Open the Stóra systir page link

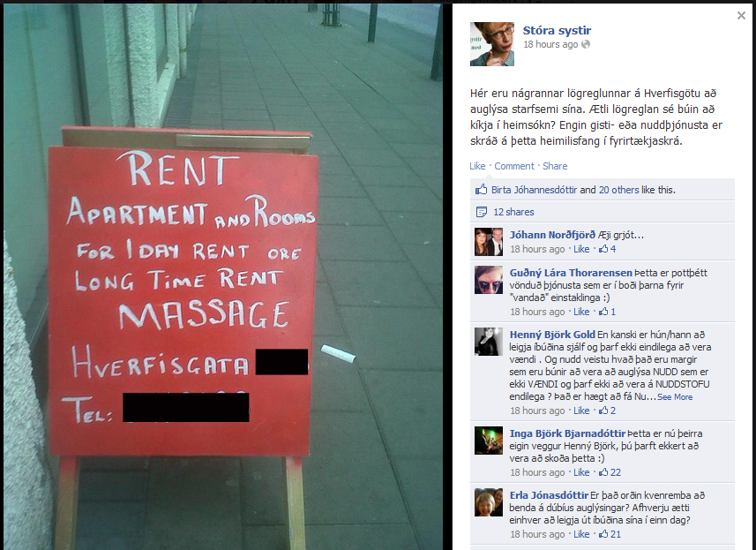(x=557, y=30)
